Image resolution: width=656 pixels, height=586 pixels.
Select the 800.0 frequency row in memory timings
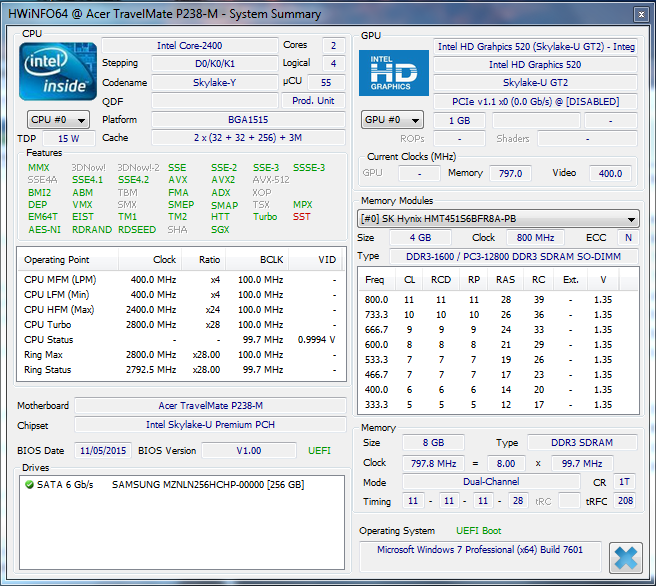(x=498, y=299)
